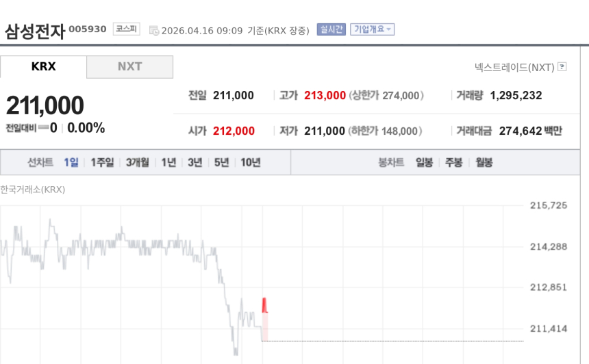Show the 1년 line chart
The height and width of the screenshot is (364, 589).
point(168,162)
